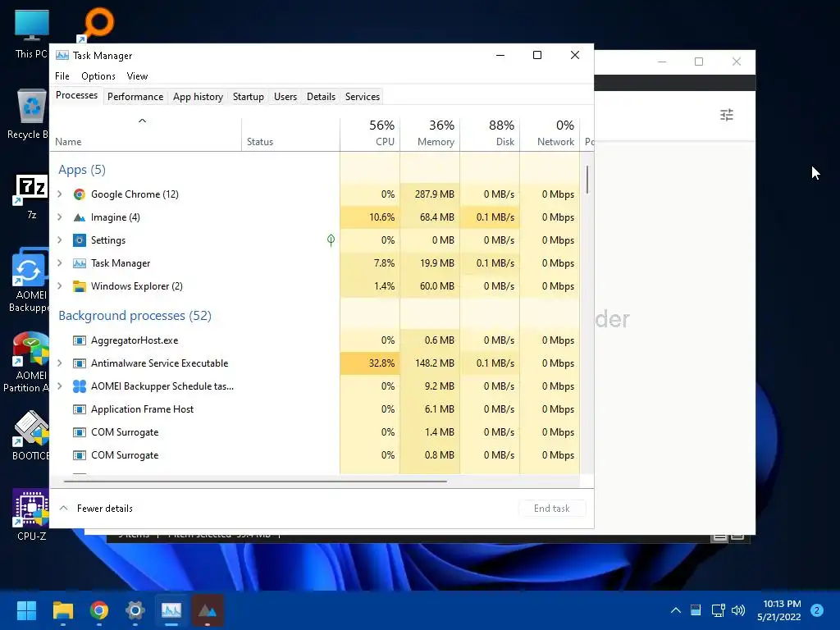This screenshot has height=630, width=840.
Task: Expand the Antimalware Service Executable row
Action: pos(59,363)
